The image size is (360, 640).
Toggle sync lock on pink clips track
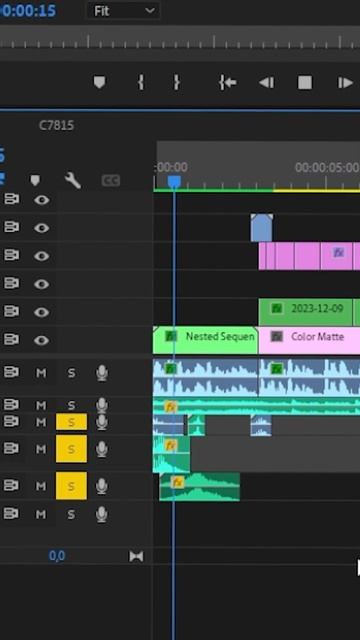point(11,256)
